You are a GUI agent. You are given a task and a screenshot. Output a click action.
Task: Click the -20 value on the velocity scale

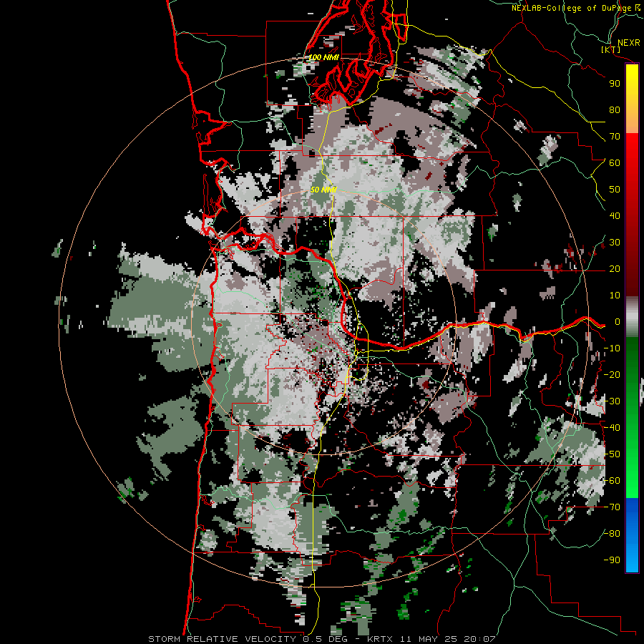coord(612,375)
